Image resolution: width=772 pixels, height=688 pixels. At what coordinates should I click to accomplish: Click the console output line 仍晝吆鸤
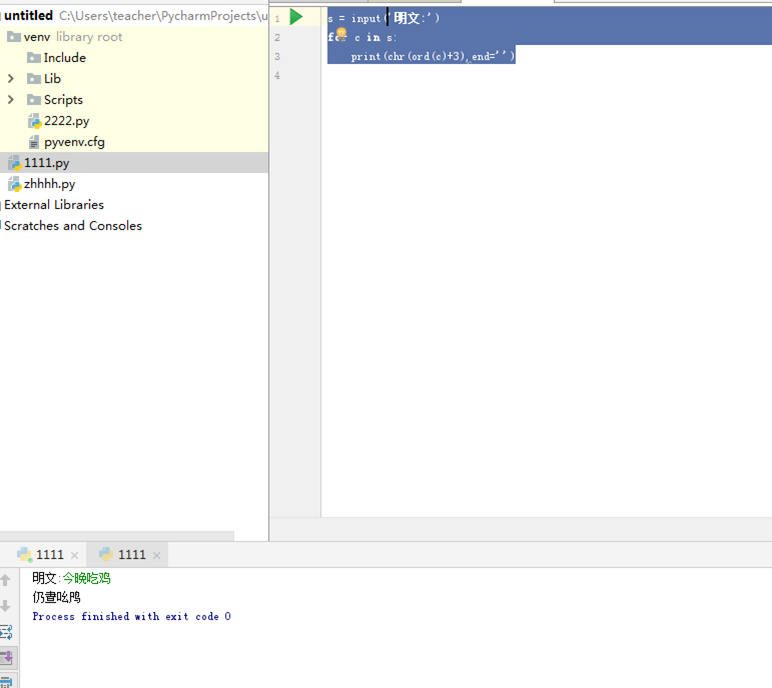pos(57,597)
